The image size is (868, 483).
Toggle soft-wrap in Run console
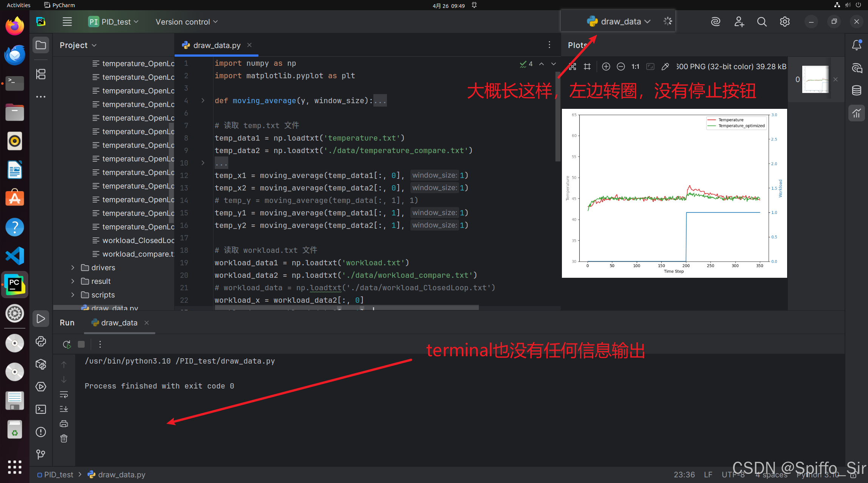click(x=64, y=395)
